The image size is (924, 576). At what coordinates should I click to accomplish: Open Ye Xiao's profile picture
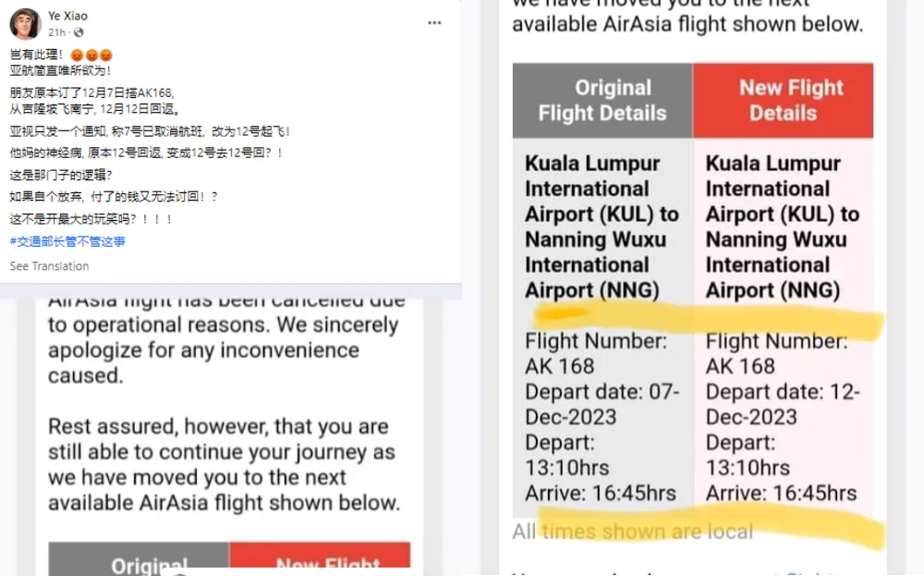pos(25,24)
